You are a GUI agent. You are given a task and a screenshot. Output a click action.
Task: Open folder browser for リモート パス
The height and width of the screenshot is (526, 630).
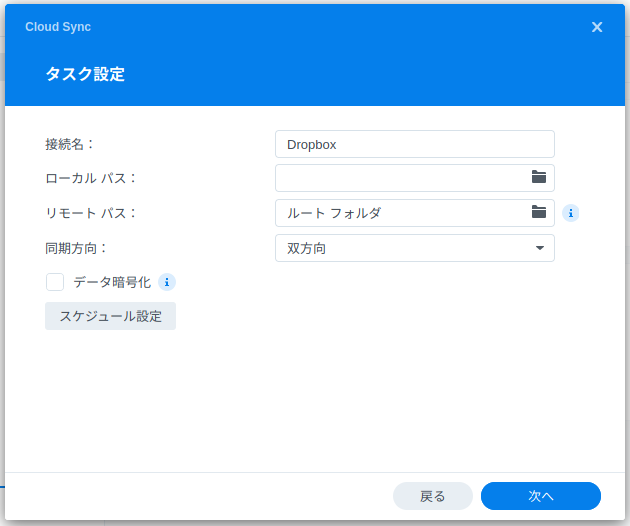[538, 212]
